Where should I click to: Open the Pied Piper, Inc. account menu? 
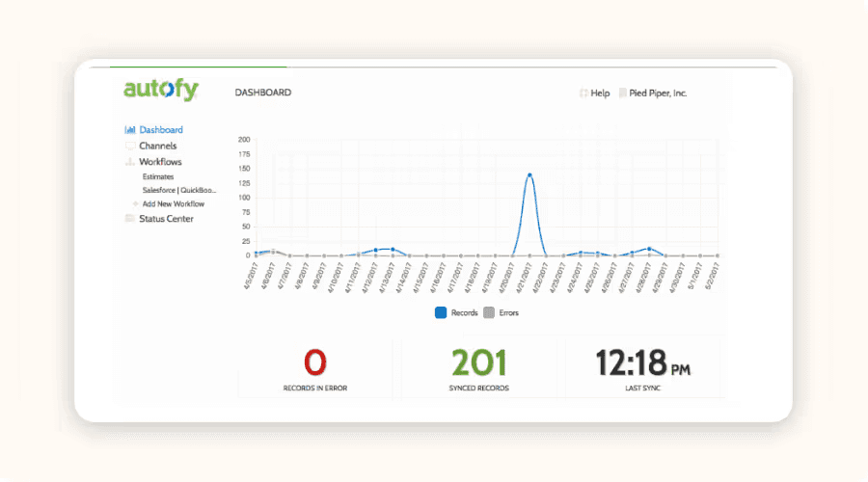(x=658, y=93)
